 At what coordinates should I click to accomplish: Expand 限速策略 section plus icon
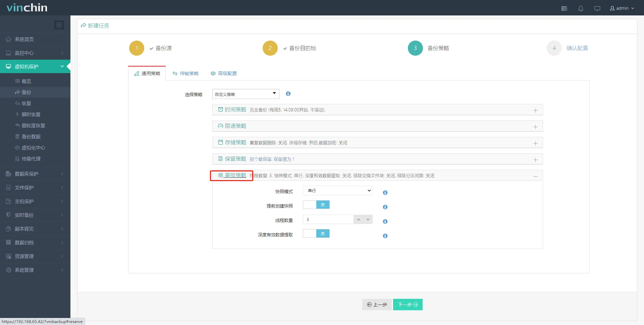pos(535,127)
